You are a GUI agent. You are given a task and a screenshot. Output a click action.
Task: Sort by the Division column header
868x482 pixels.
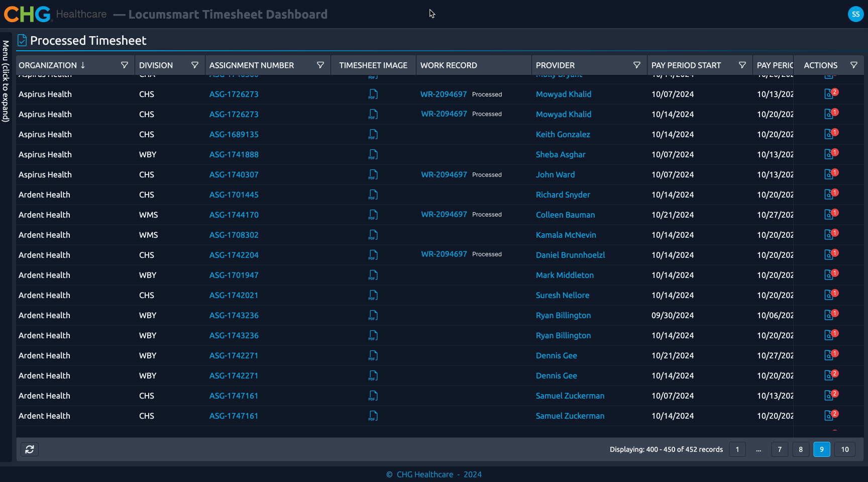pos(156,65)
